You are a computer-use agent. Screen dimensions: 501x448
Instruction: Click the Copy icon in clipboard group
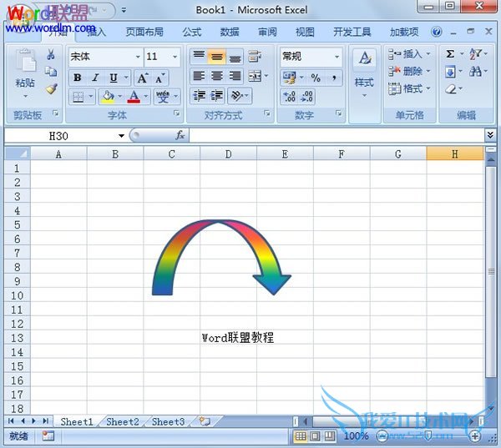[x=51, y=72]
